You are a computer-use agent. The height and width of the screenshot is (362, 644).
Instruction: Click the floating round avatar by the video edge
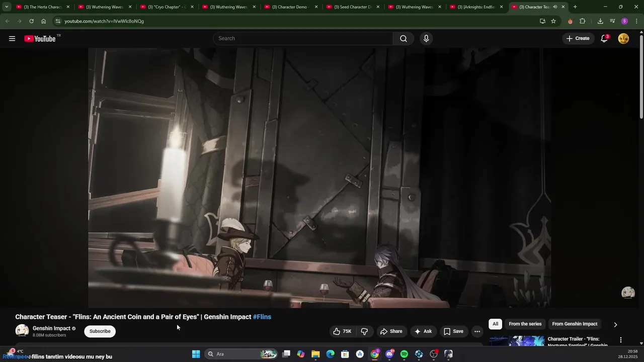tap(628, 293)
